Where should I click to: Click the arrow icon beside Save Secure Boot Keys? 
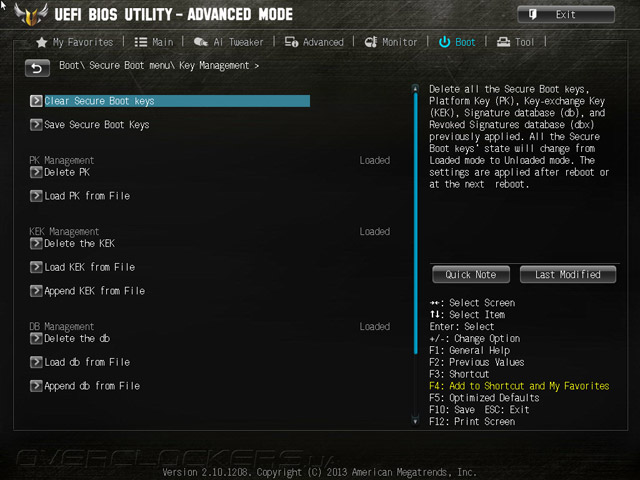click(36, 124)
